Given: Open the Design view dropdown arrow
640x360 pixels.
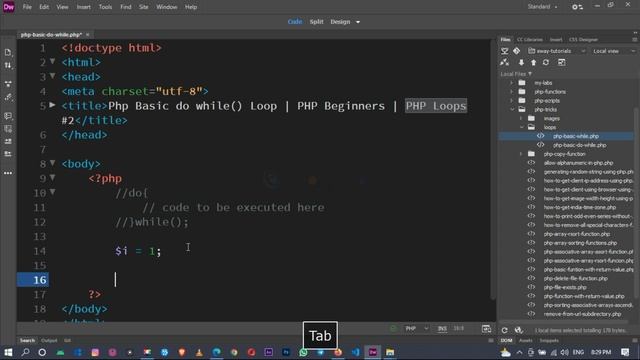Looking at the screenshot, I should coord(358,22).
